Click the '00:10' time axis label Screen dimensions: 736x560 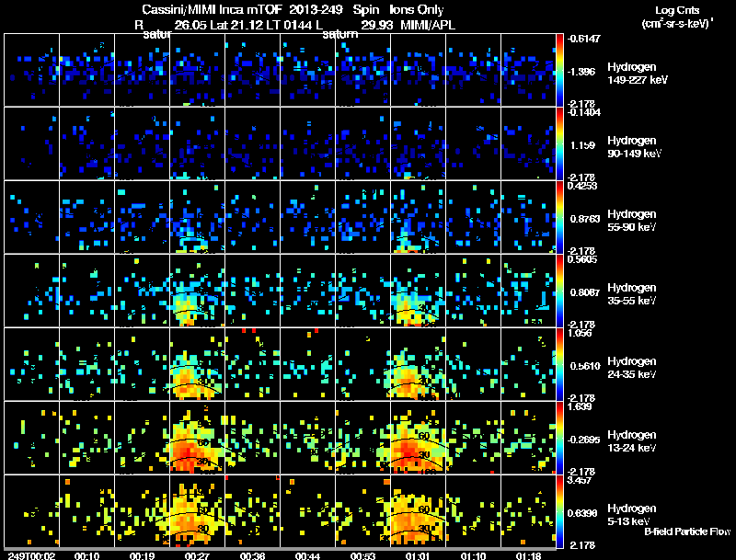[86, 555]
